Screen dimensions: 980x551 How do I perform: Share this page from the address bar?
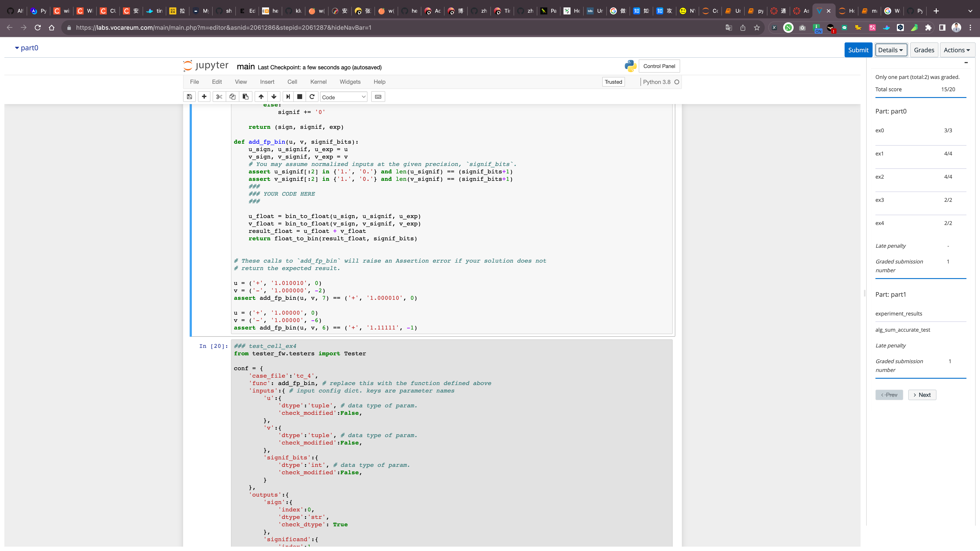click(743, 27)
